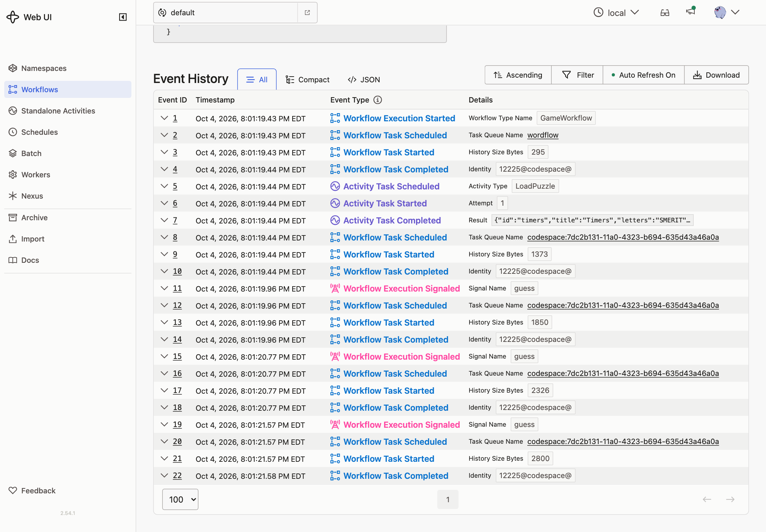Open the local timezone selector

(x=616, y=13)
